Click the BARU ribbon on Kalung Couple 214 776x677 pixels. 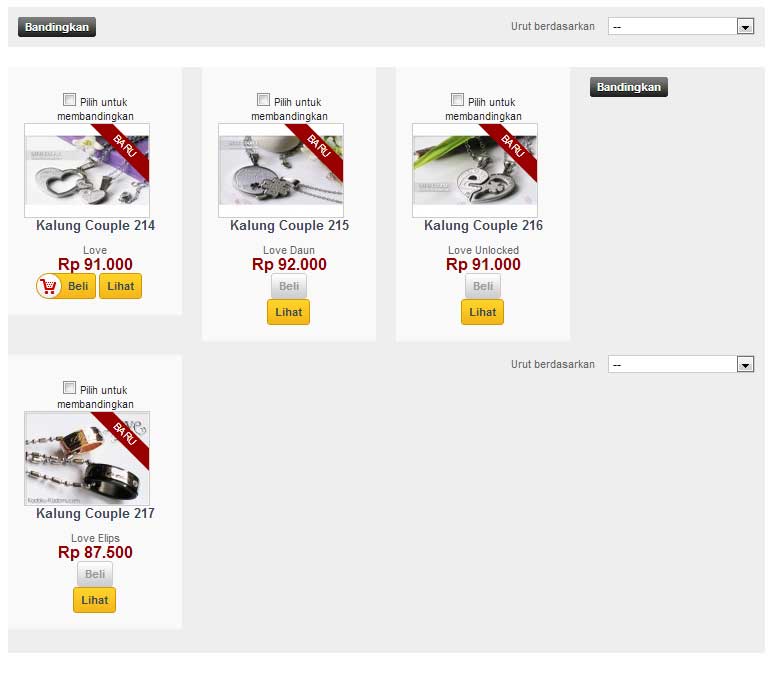124,148
